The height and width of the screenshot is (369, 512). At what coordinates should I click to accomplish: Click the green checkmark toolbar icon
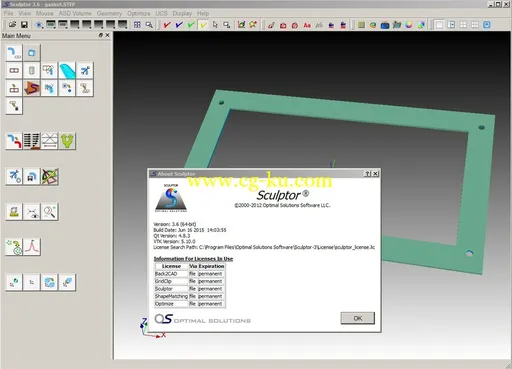pos(191,25)
